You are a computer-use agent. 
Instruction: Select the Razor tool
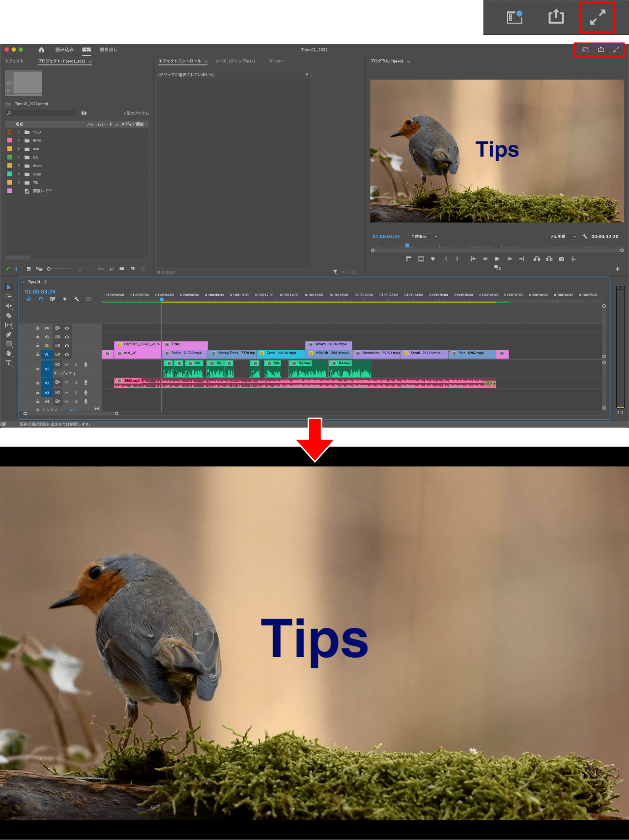click(9, 315)
